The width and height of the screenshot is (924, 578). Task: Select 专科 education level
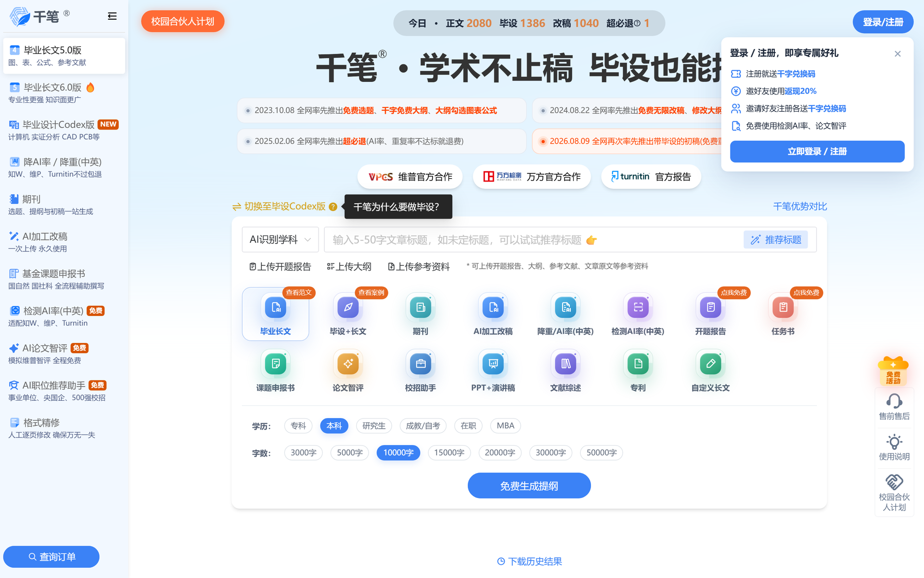[x=298, y=426]
